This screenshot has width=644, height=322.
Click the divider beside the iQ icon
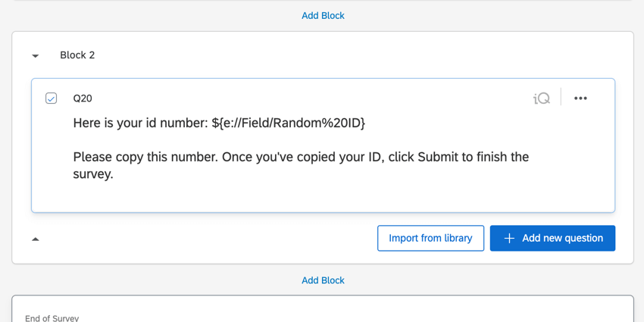[561, 98]
